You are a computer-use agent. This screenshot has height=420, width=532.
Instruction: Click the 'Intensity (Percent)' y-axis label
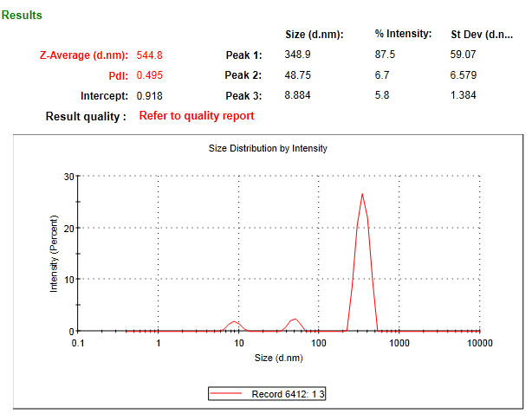click(54, 253)
